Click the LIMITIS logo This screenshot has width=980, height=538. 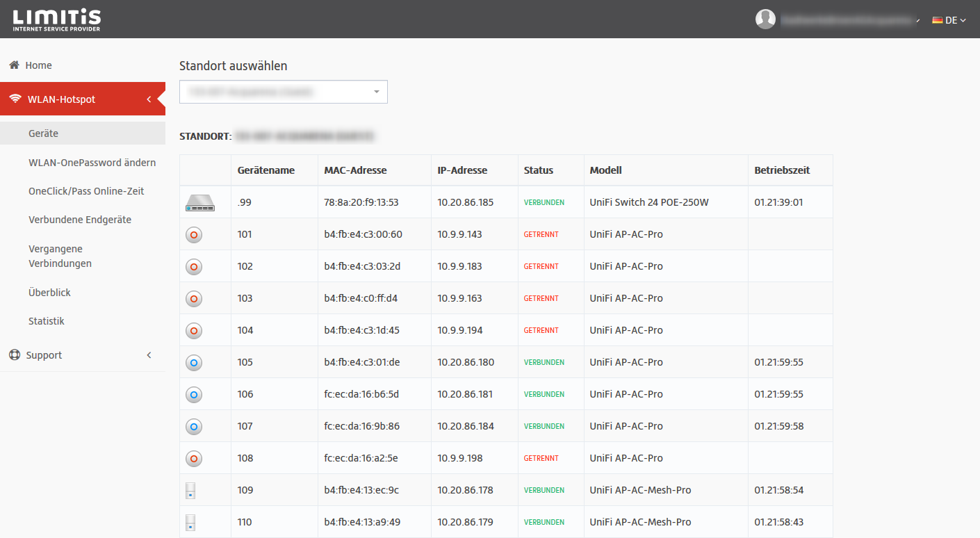57,19
